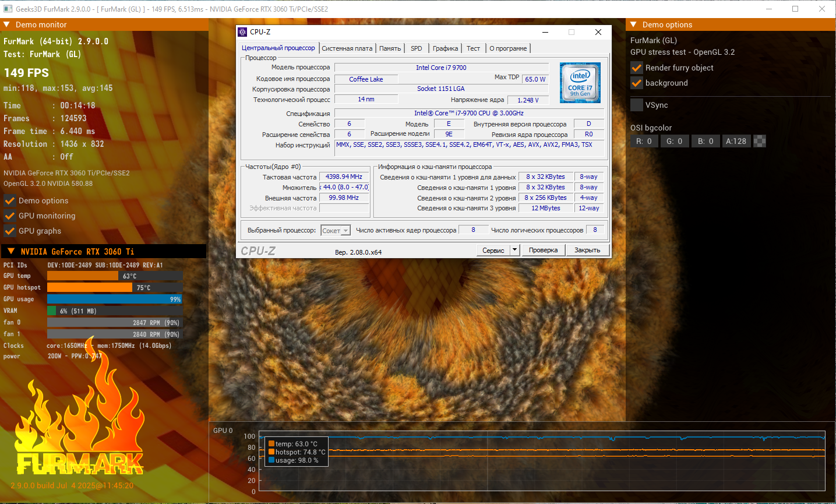Click the fan 1 2840 RPM bar
836x504 pixels.
pos(115,334)
